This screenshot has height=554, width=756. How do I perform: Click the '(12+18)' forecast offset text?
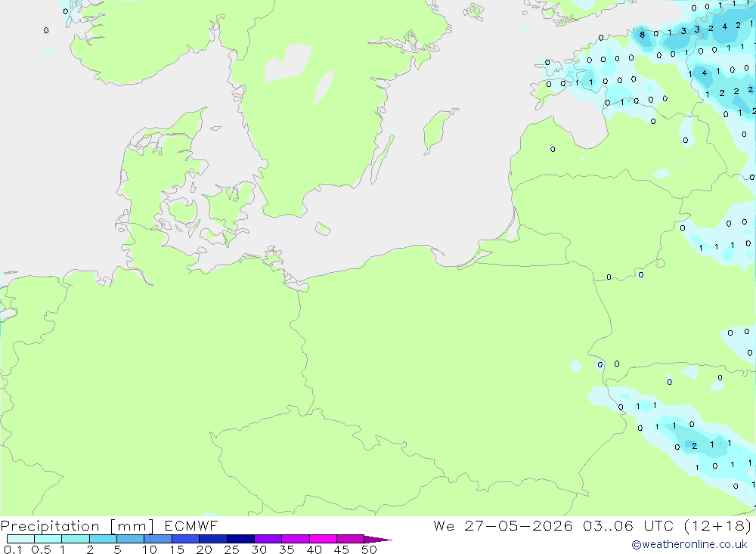tap(717, 525)
